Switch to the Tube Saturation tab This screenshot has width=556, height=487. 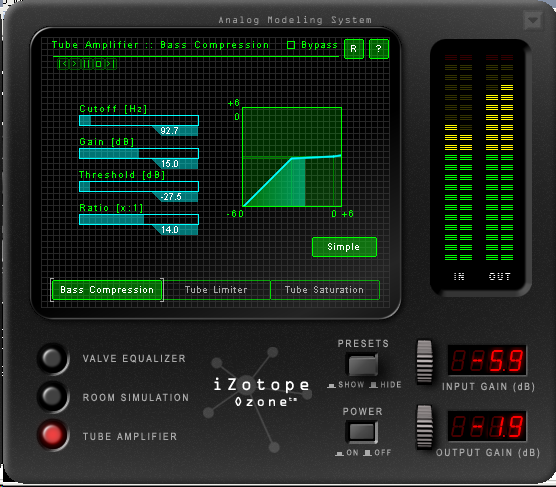(x=324, y=290)
